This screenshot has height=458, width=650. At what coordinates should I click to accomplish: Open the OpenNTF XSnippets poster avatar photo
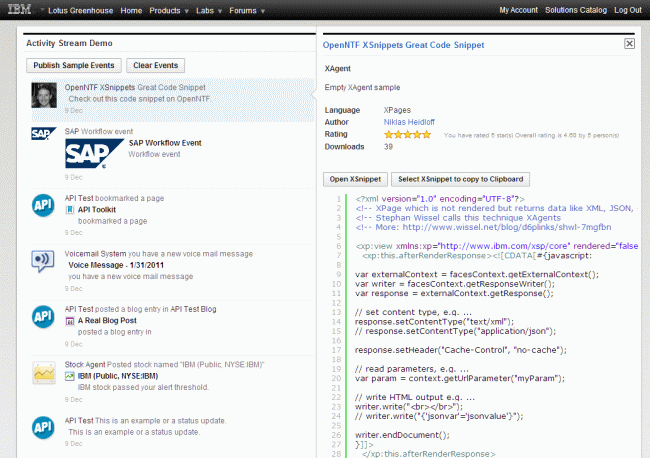(44, 95)
